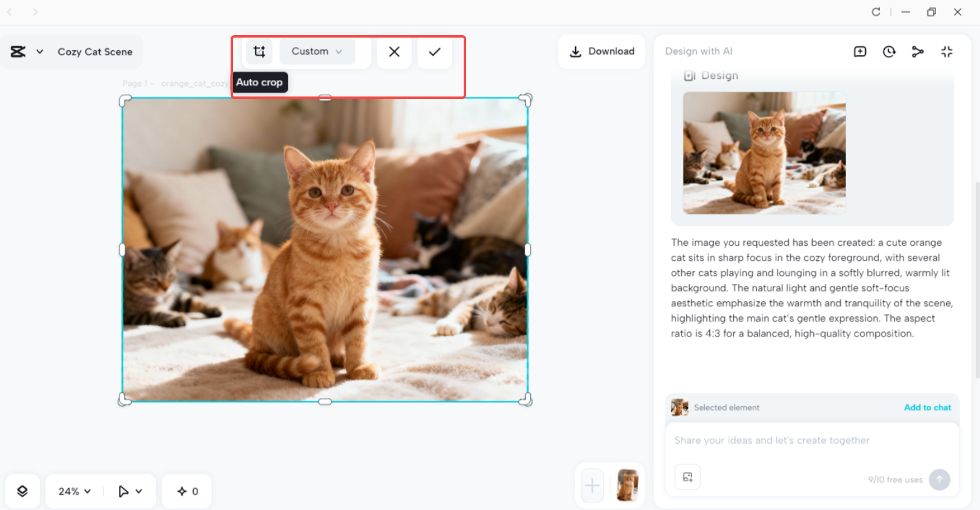980x510 pixels.
Task: View AI credits balance
Action: click(x=186, y=491)
